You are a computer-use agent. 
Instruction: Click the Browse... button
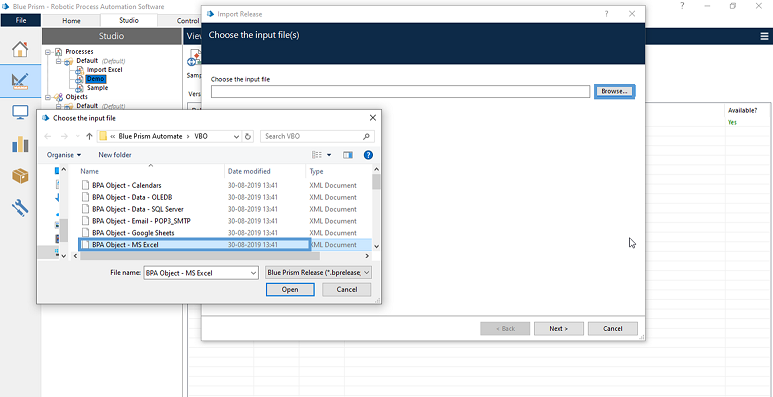click(x=614, y=91)
